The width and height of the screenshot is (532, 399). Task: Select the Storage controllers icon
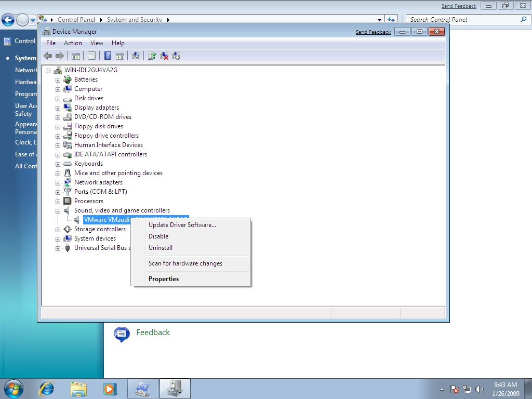click(67, 229)
